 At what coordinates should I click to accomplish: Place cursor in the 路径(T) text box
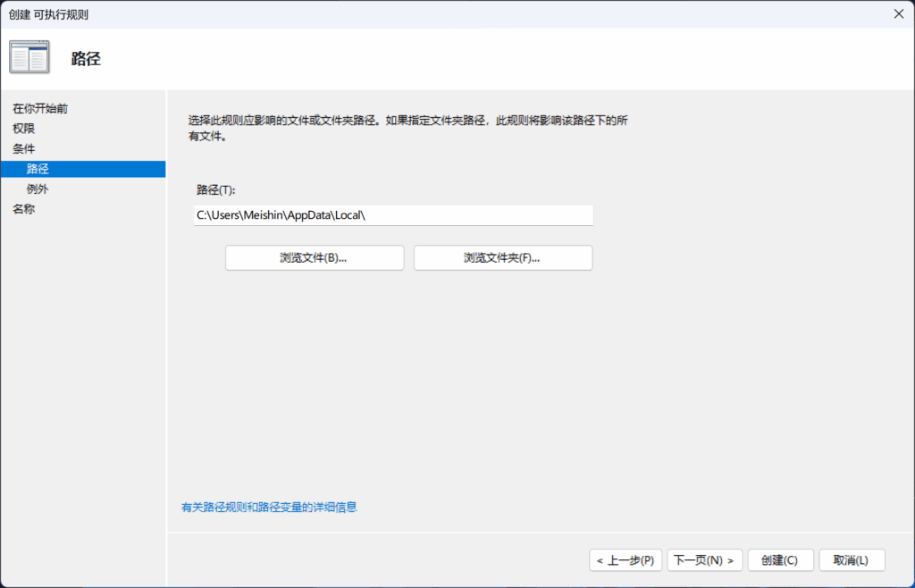point(393,215)
